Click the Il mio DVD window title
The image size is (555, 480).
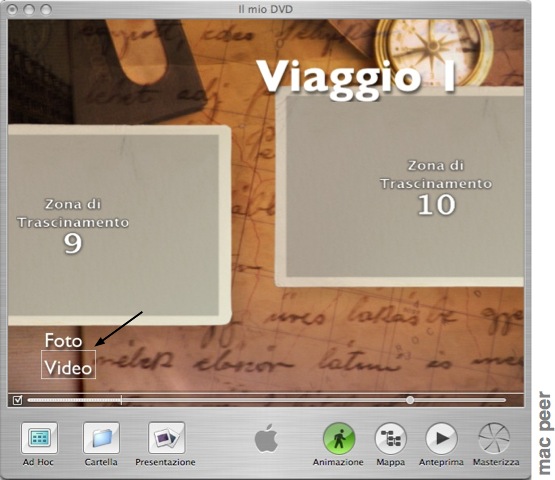[265, 9]
